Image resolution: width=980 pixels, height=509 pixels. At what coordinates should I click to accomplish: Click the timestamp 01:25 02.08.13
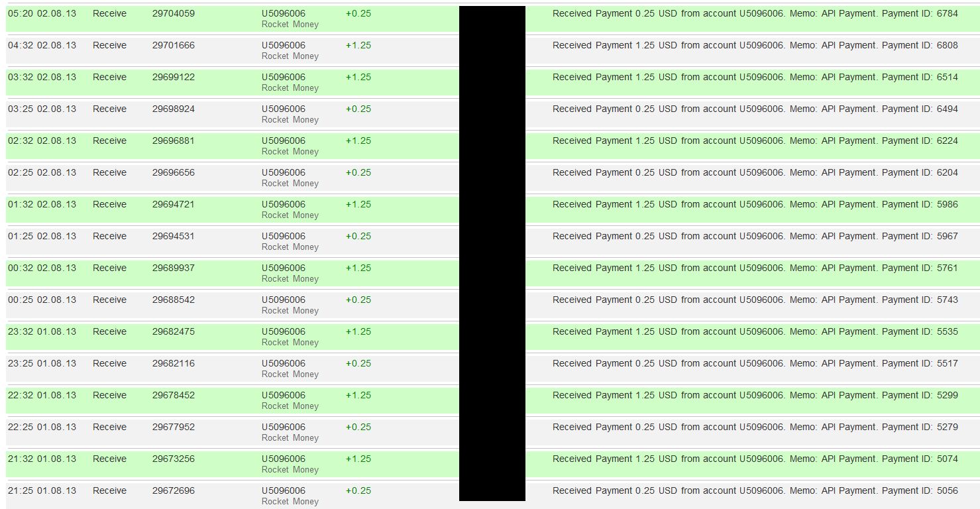42,236
